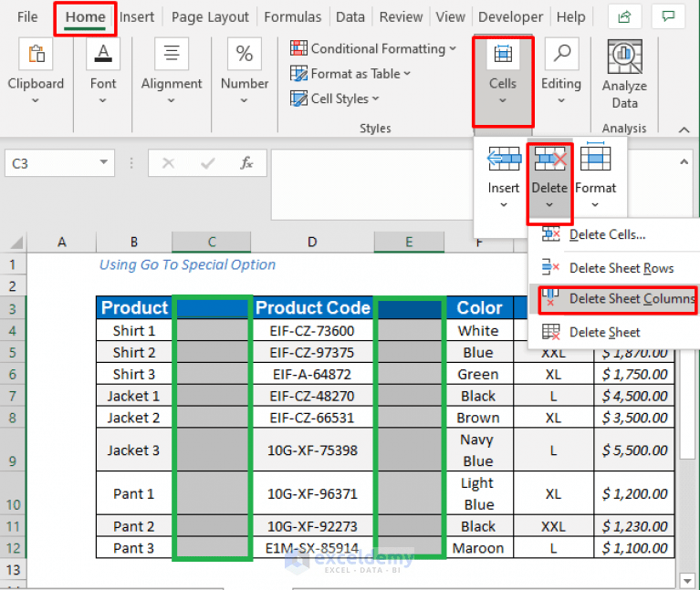
Task: Choose Delete Sheet menu entry
Action: point(614,332)
